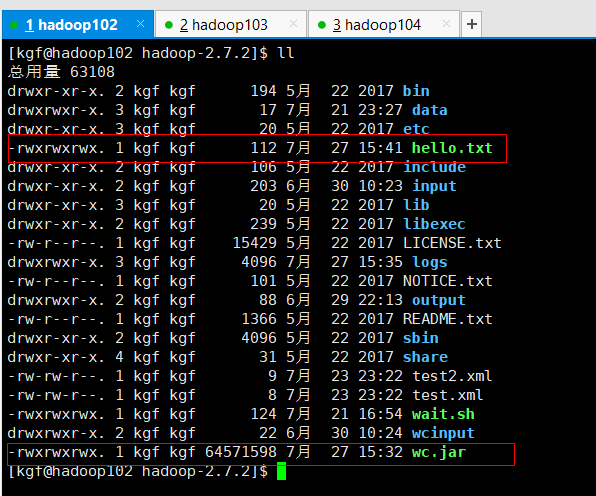596x496 pixels.
Task: Click the output directory name
Action: (x=439, y=300)
